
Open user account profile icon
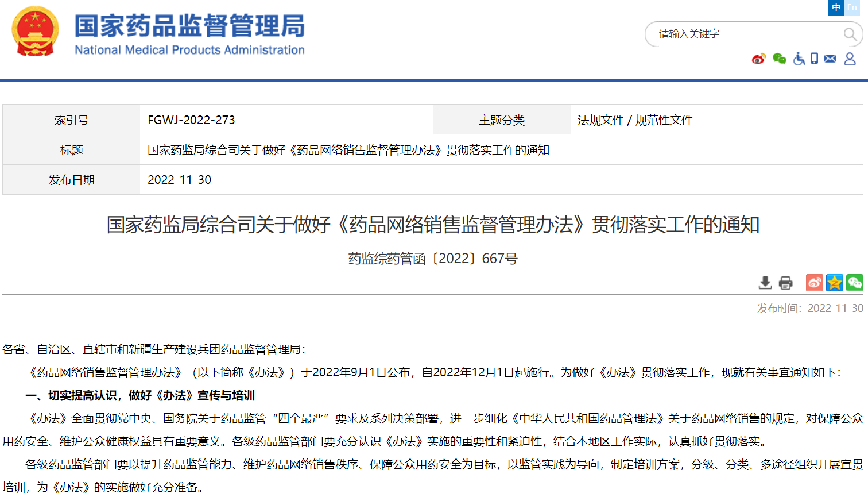(850, 59)
